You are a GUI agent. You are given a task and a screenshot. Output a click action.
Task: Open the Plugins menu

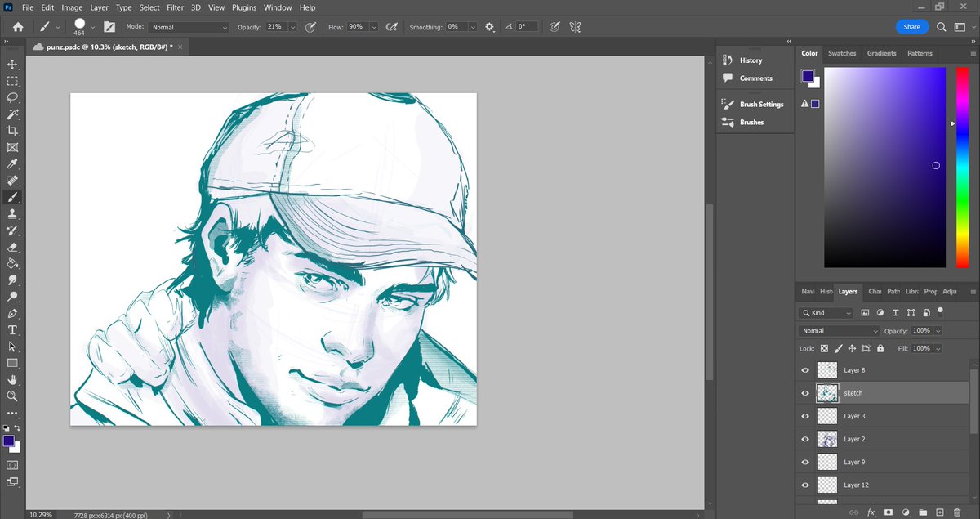point(244,7)
